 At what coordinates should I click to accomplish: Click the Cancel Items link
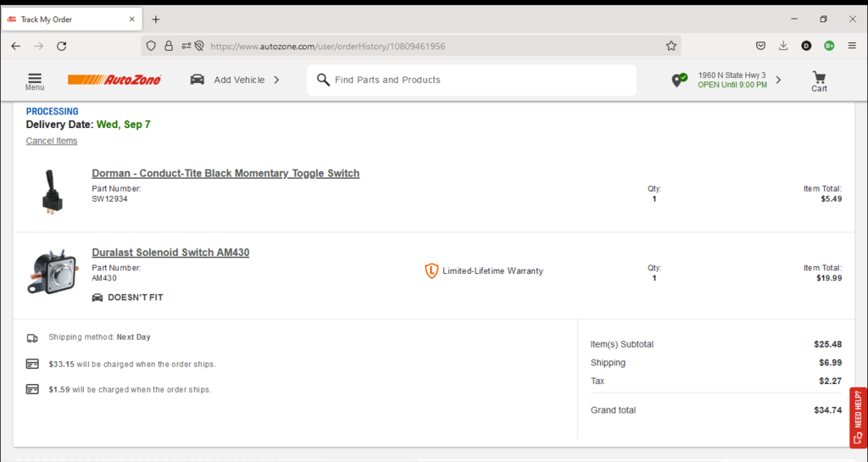click(52, 141)
